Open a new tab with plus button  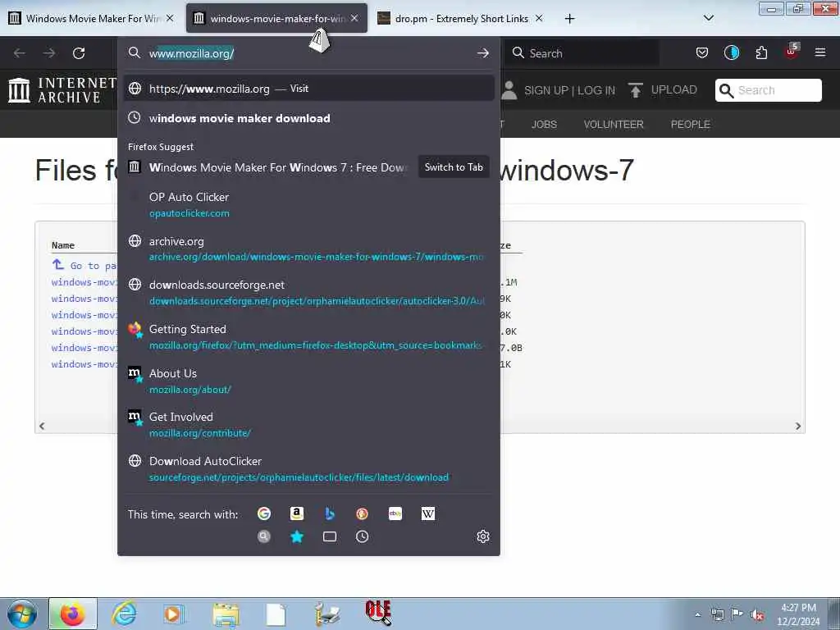coord(569,19)
